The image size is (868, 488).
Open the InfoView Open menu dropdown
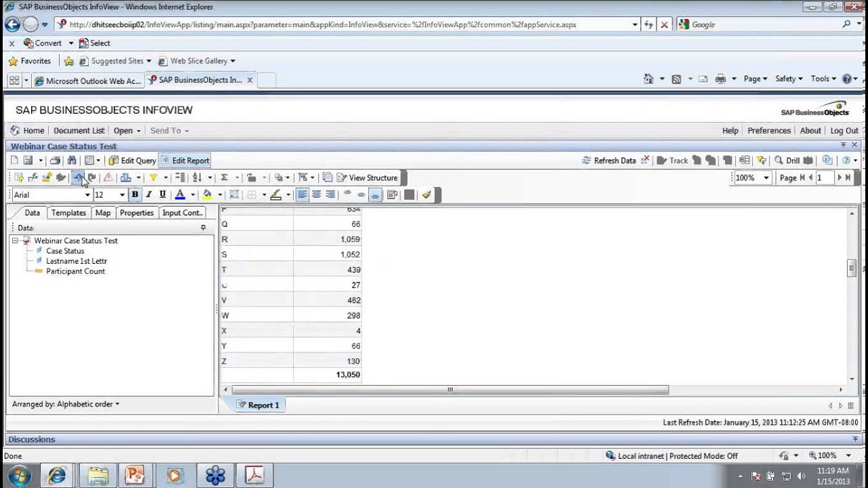(x=127, y=131)
